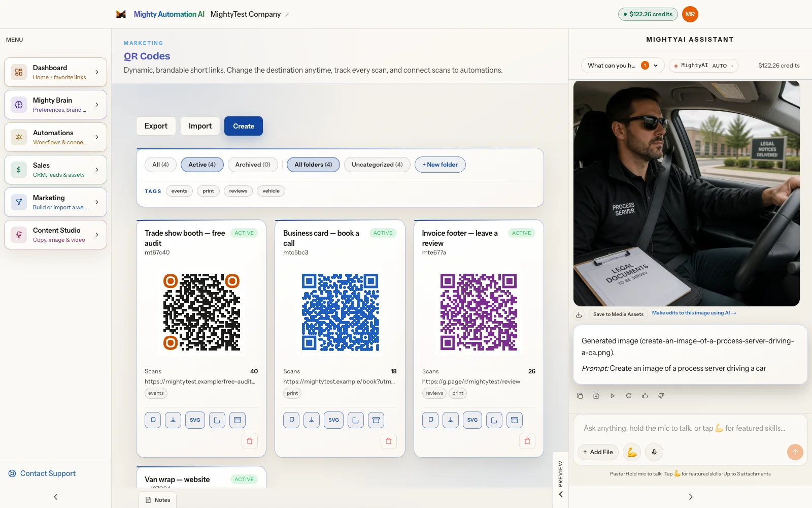Save assistant response as note icon
The image size is (812, 508).
[x=596, y=396]
